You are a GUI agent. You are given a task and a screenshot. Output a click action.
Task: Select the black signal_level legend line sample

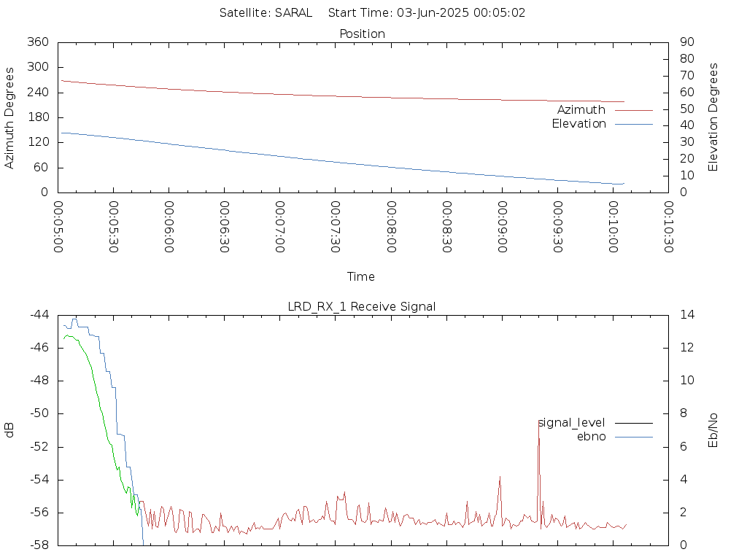coord(634,423)
